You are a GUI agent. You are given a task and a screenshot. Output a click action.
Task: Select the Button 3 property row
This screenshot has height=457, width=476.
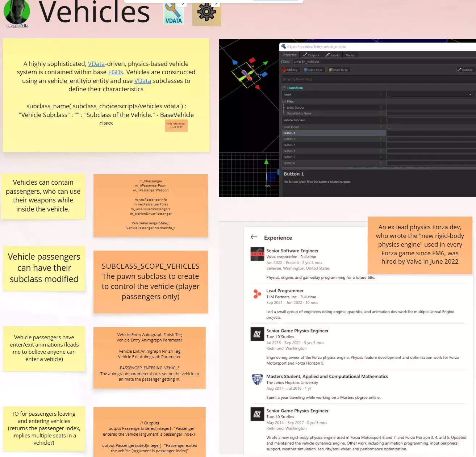pos(334,145)
